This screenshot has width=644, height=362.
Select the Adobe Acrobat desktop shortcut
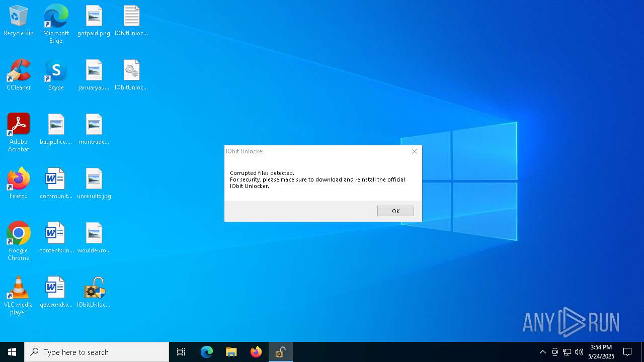(19, 133)
